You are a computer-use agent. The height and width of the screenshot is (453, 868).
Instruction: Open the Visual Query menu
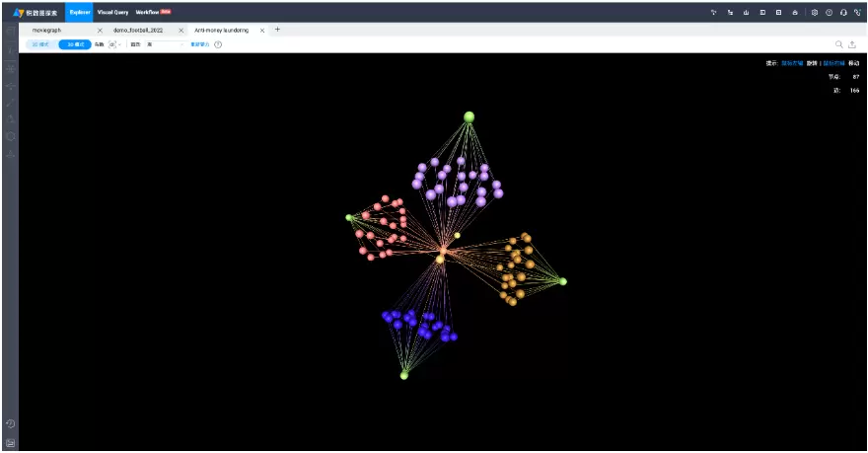(x=112, y=12)
